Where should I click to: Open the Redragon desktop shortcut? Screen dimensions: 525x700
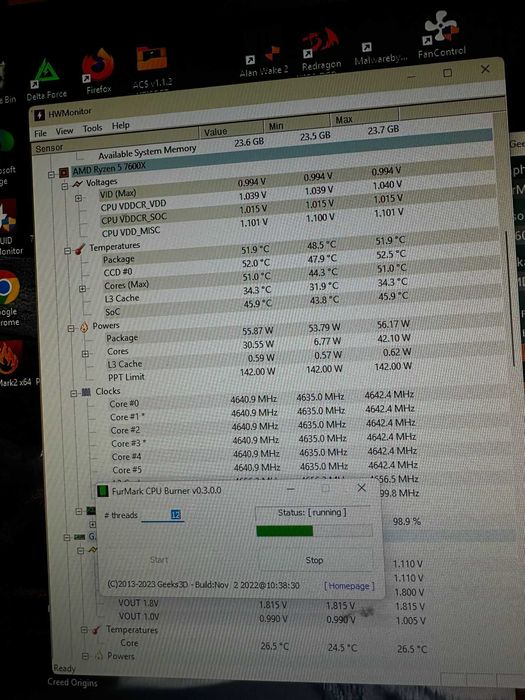(x=321, y=50)
